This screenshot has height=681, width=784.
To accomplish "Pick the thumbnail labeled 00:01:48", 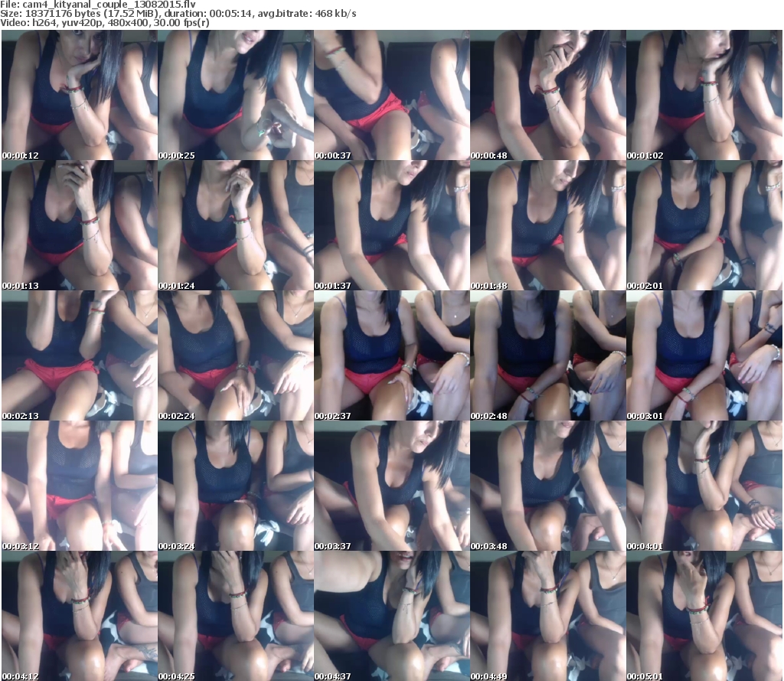I will (548, 225).
